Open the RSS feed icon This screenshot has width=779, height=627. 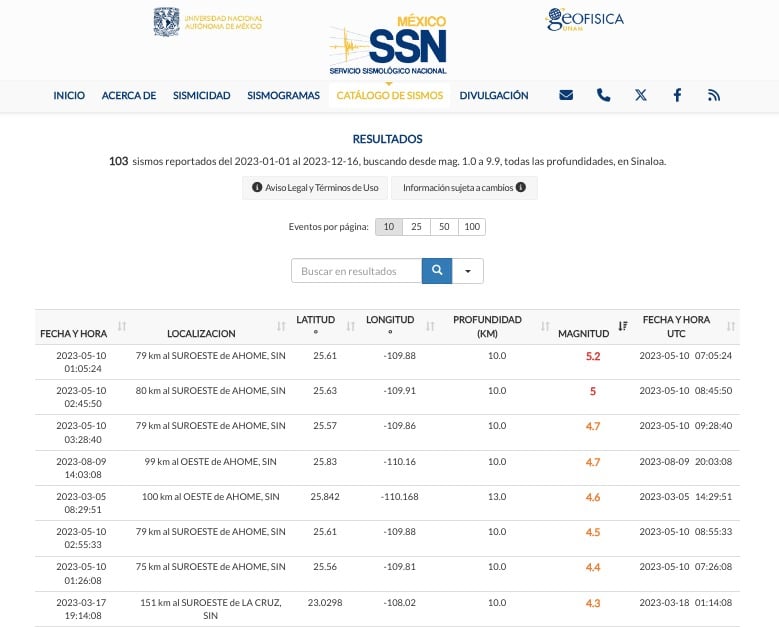714,95
